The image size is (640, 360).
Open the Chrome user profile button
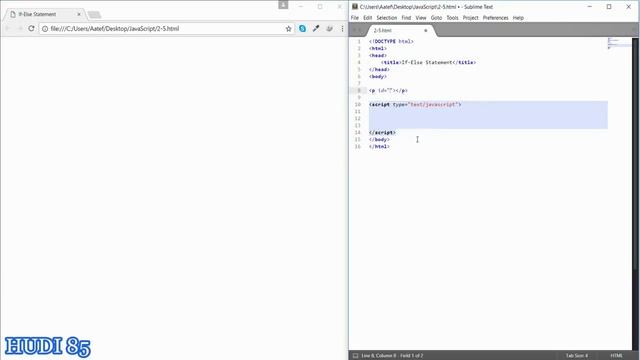click(x=283, y=5)
